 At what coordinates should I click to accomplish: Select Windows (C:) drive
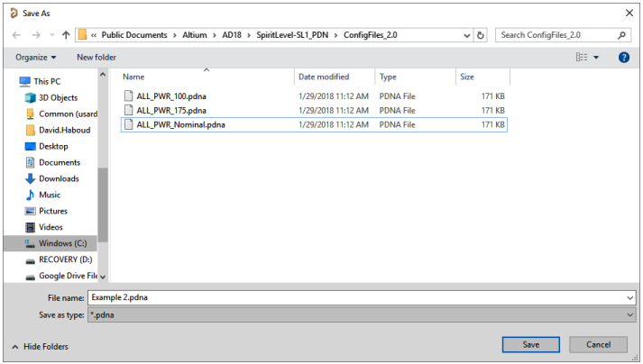51,243
